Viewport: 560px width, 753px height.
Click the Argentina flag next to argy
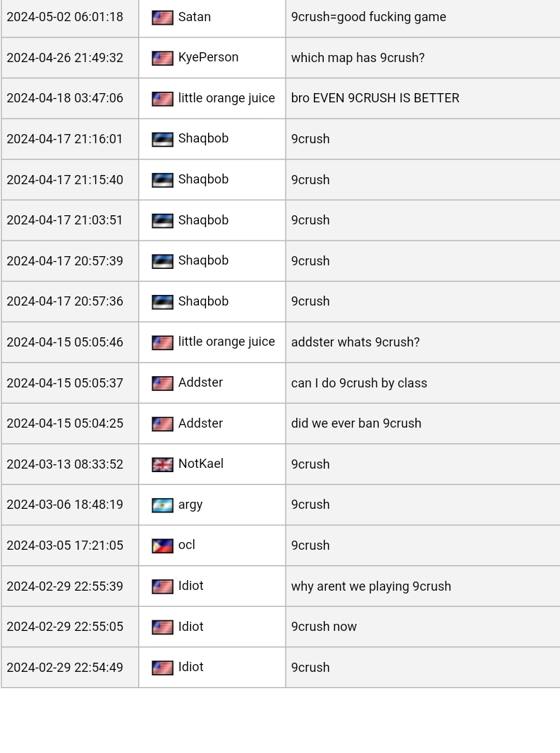pos(162,505)
